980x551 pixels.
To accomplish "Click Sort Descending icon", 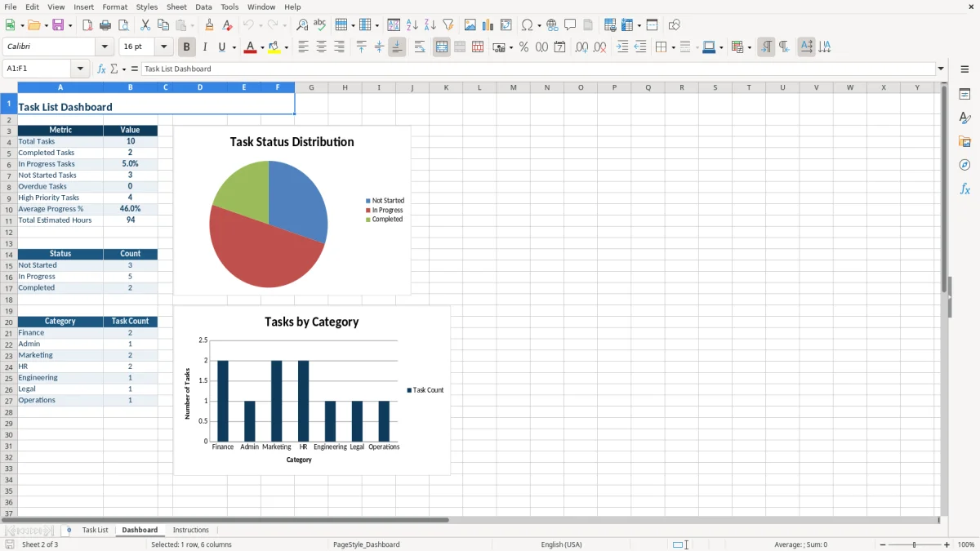I will click(430, 25).
